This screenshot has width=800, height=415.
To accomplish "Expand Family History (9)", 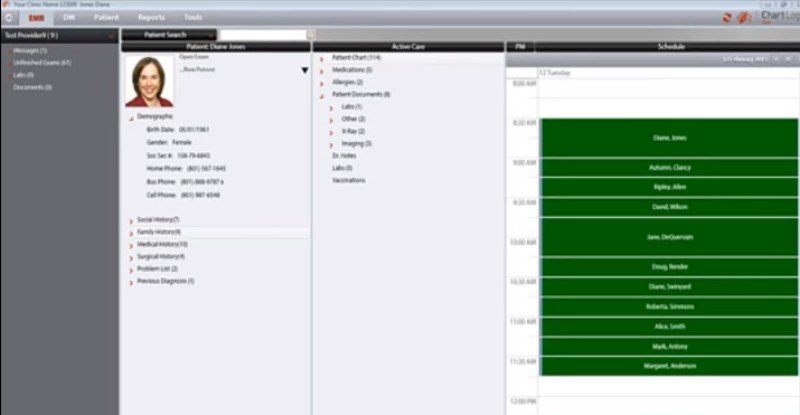I will 131,233.
